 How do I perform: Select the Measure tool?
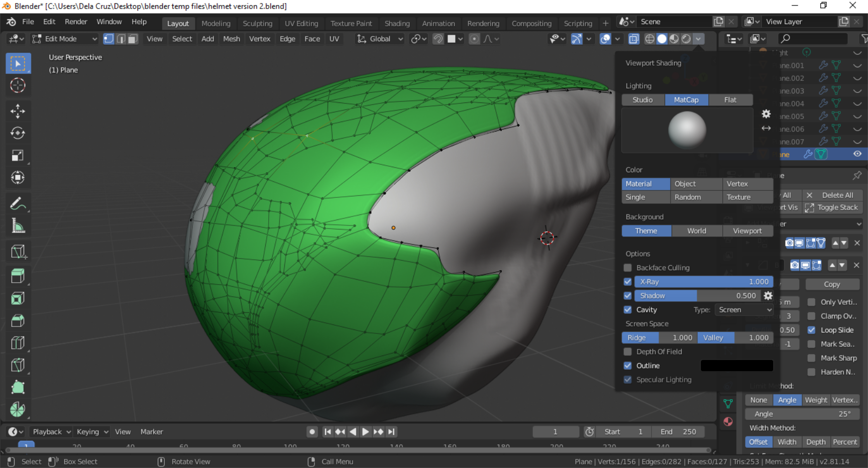coord(18,226)
